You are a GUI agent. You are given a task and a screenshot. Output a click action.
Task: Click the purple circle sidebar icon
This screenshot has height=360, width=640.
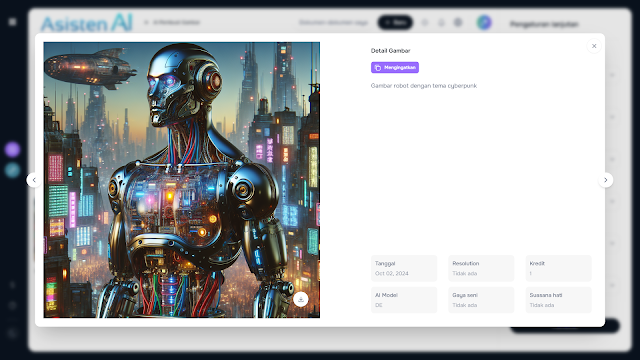[x=12, y=149]
